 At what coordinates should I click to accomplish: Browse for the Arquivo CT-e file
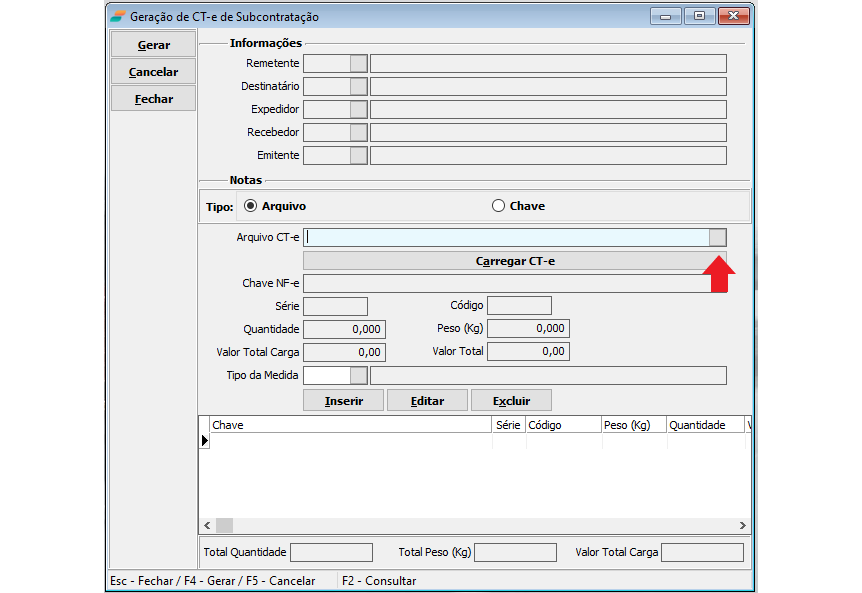coord(717,237)
